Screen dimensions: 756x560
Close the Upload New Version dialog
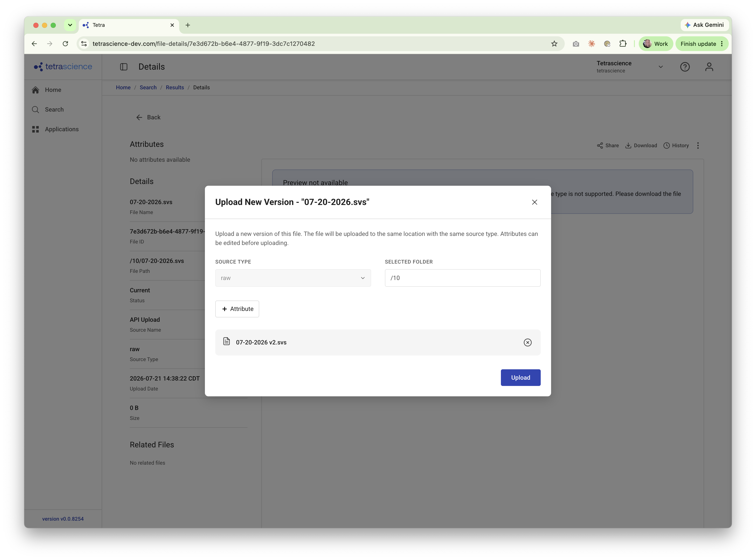pos(534,202)
